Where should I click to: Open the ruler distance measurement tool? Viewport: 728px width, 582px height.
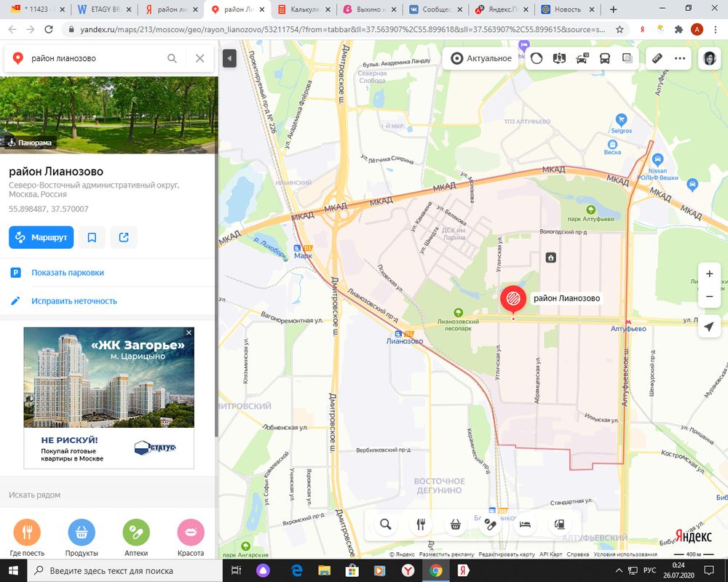coord(657,58)
